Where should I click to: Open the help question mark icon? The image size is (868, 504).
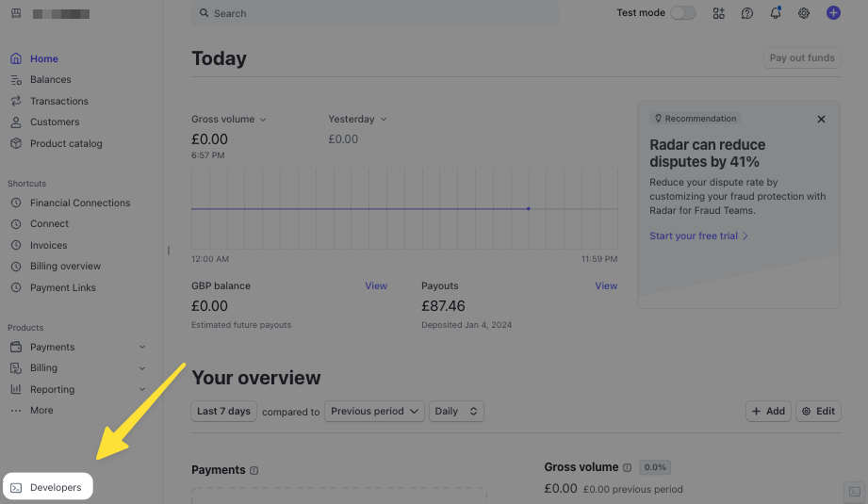pyautogui.click(x=747, y=13)
